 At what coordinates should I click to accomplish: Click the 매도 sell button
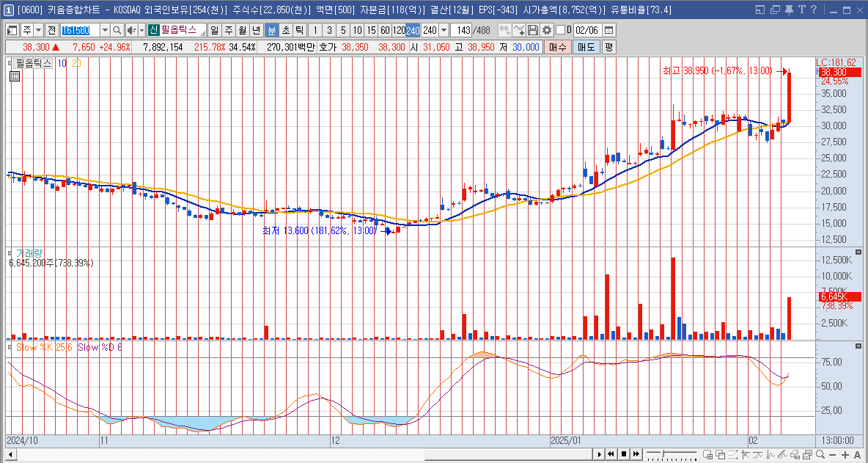click(x=586, y=47)
